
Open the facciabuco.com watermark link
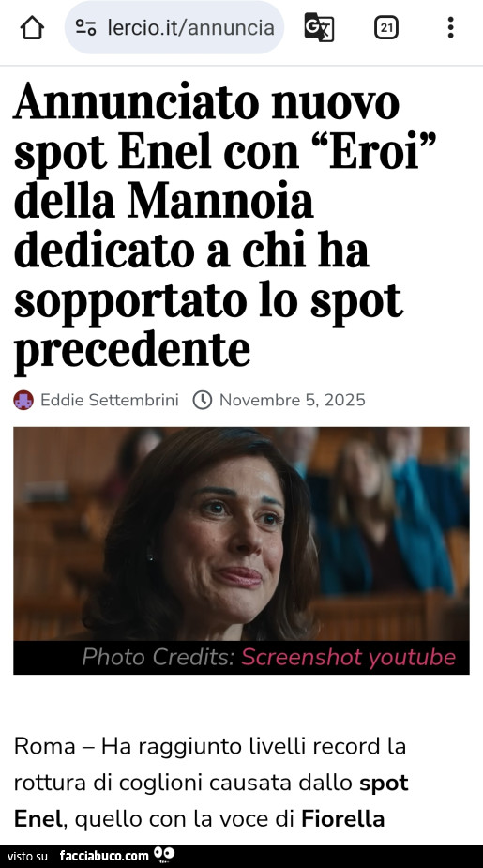tap(104, 856)
